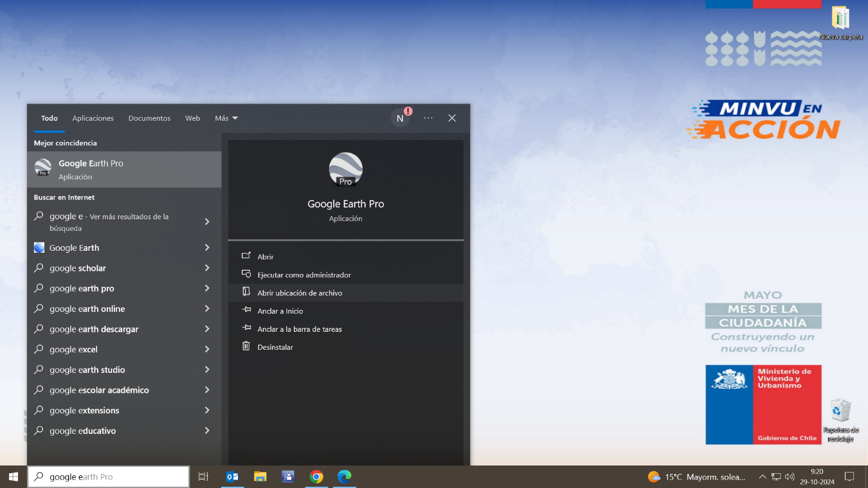Click the magnifier icon beside google excel
This screenshot has height=488, width=868.
[39, 349]
